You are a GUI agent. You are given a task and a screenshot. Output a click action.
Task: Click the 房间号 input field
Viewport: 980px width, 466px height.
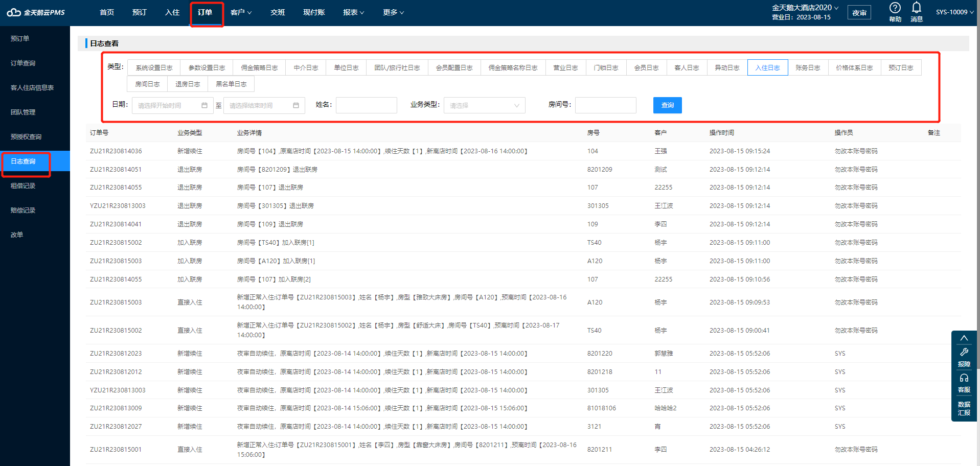coord(606,105)
